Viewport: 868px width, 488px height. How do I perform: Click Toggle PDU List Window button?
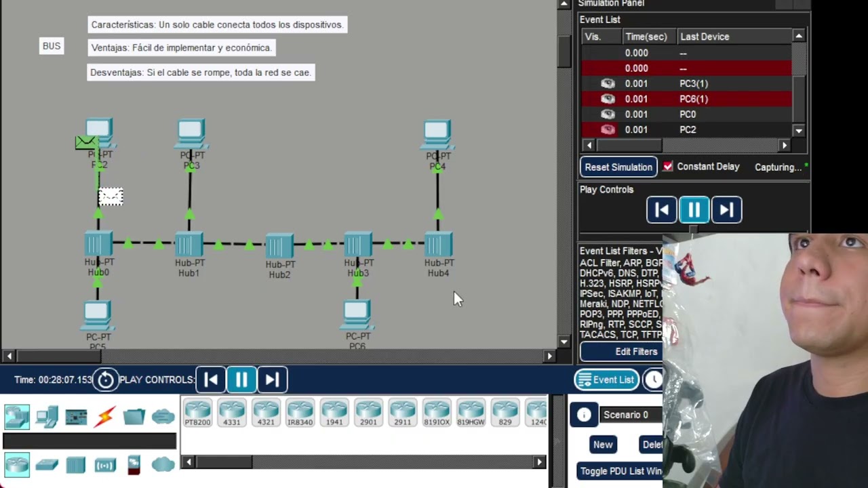click(x=620, y=471)
